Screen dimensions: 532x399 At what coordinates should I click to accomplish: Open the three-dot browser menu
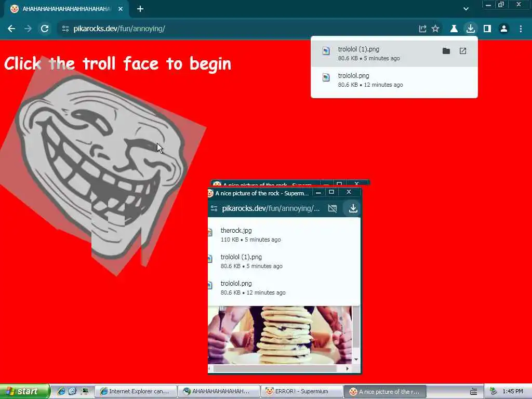pos(521,29)
